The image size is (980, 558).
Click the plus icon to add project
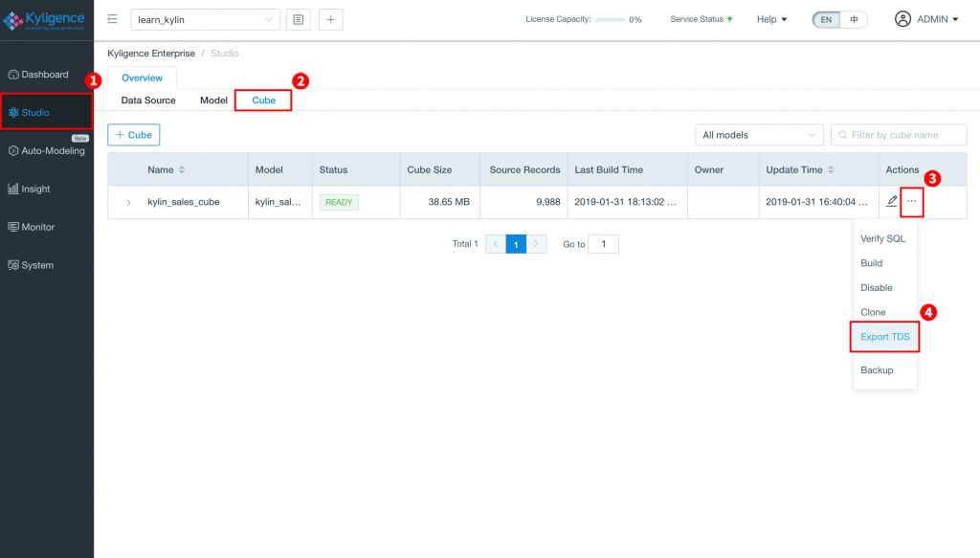pos(331,19)
